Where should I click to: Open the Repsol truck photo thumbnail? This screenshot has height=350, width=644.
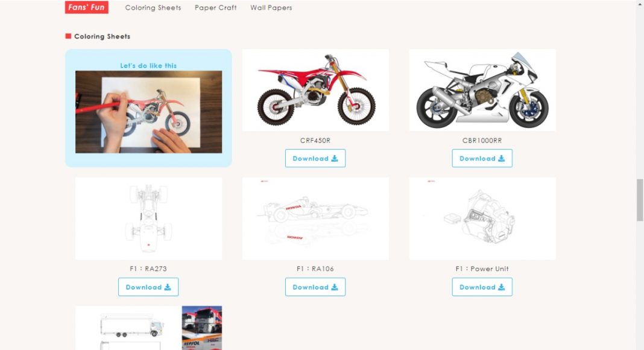[201, 328]
